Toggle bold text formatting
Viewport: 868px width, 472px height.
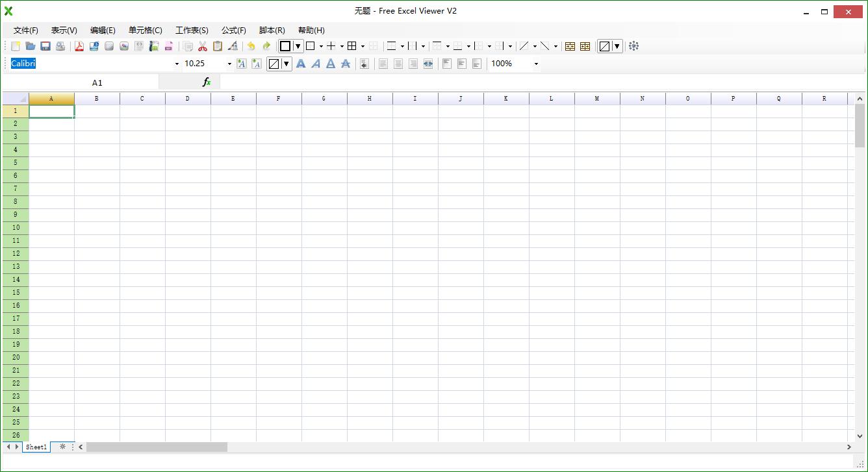[x=301, y=64]
